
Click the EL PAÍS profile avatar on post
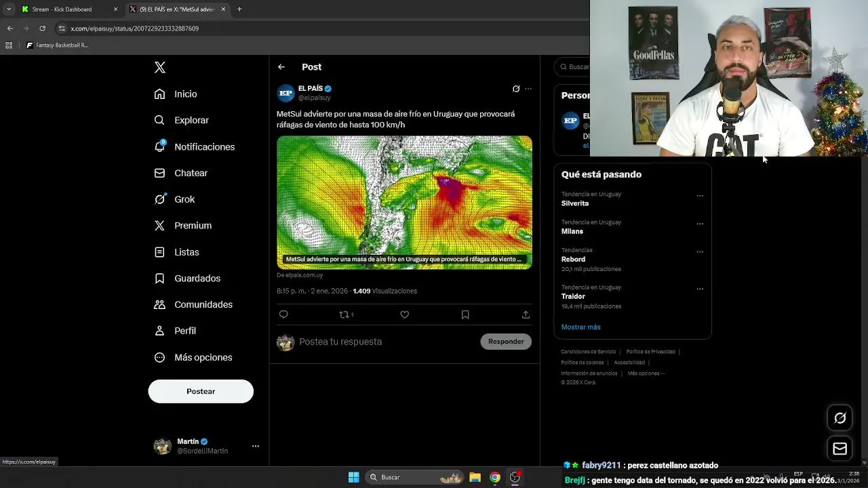click(285, 93)
